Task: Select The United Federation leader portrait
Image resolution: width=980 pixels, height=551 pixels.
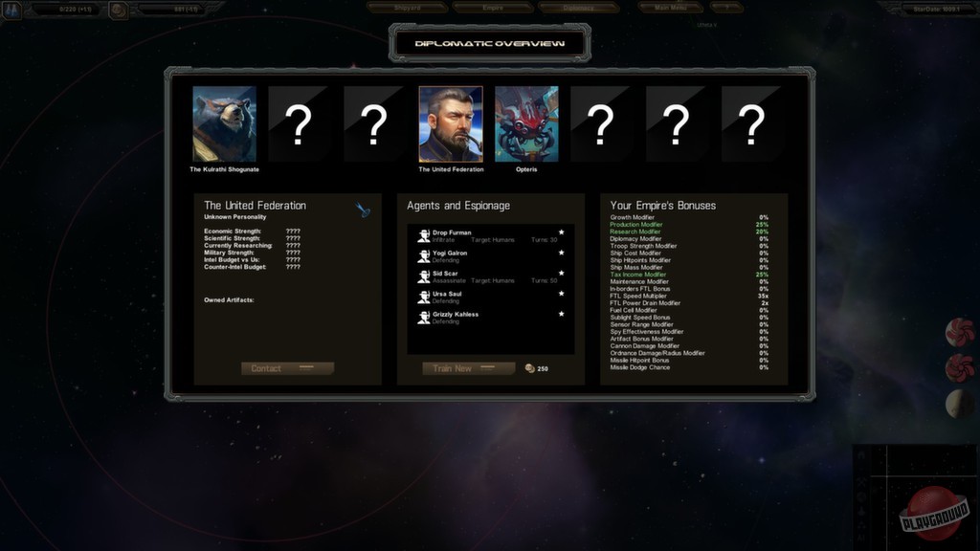Action: click(451, 123)
